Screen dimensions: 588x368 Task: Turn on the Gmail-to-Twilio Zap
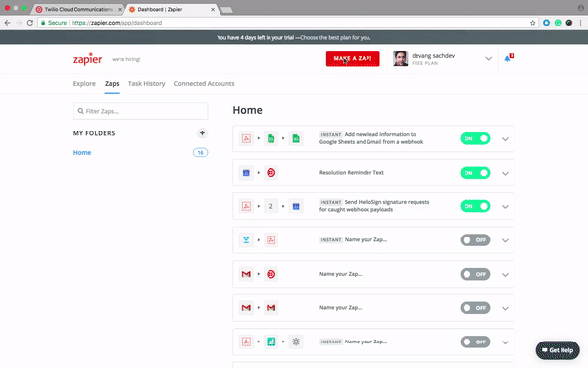(x=475, y=274)
